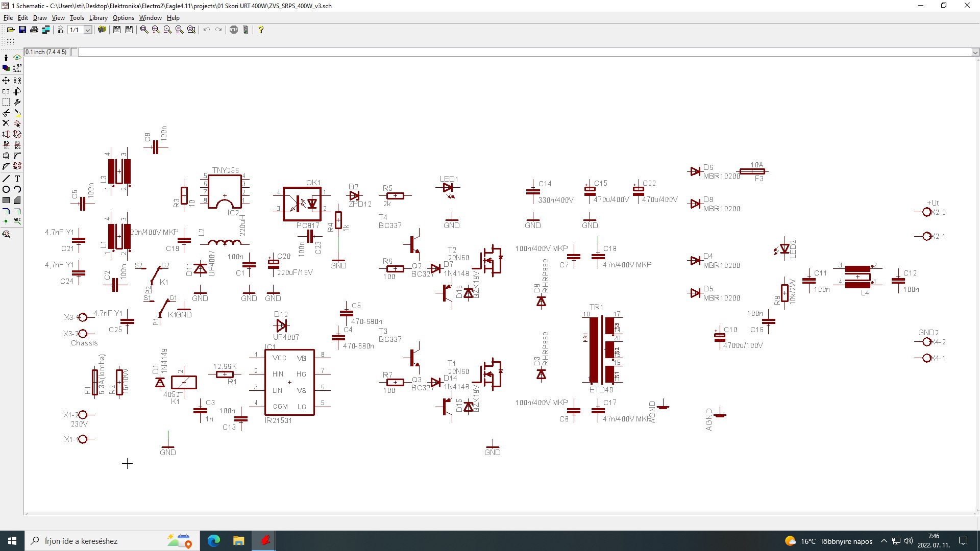
Task: Undo the last action
Action: (x=207, y=30)
